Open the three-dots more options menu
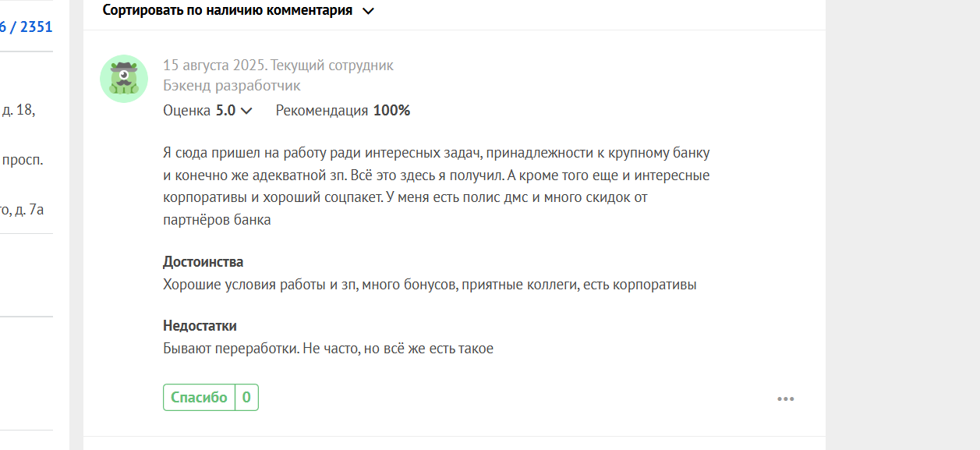Image resolution: width=980 pixels, height=450 pixels. tap(785, 399)
